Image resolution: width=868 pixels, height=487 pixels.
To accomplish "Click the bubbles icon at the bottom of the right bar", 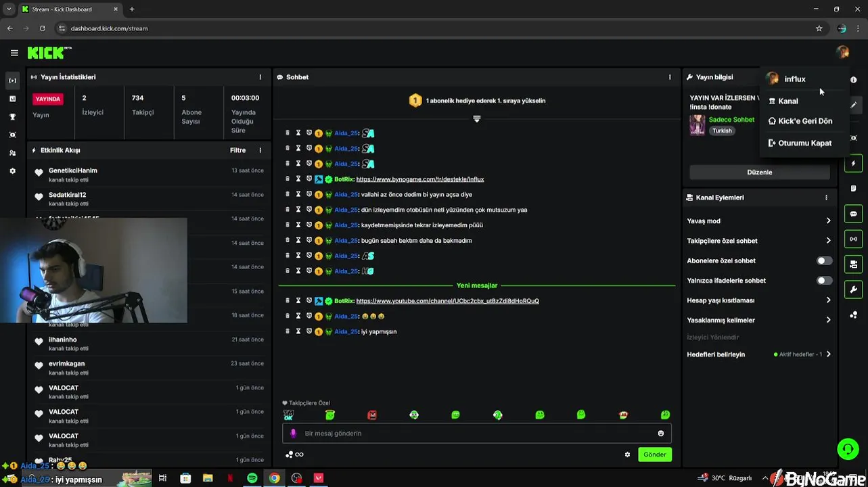I will [x=854, y=315].
